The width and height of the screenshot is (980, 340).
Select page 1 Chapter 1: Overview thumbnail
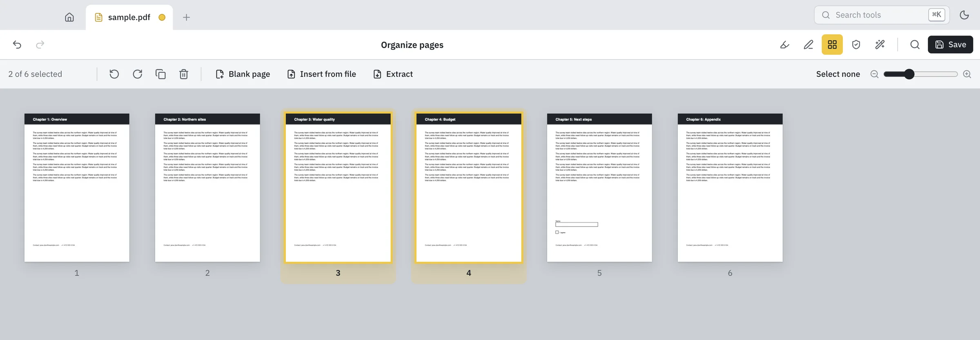point(77,188)
